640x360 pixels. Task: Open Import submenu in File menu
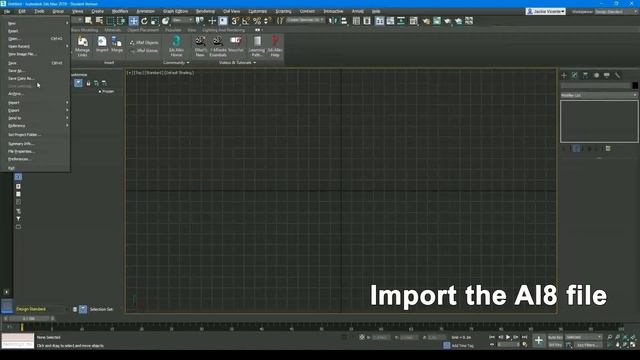click(x=36, y=102)
